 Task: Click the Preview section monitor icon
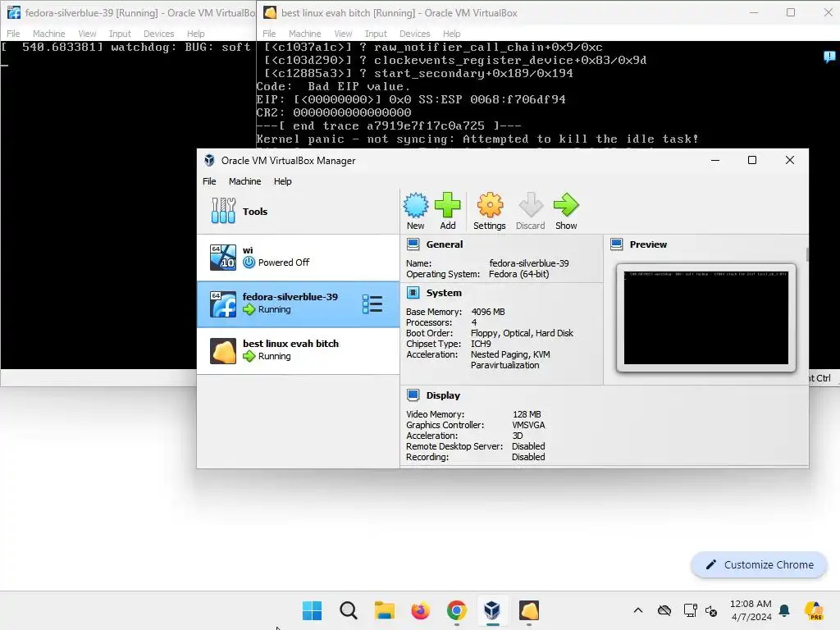pyautogui.click(x=617, y=244)
